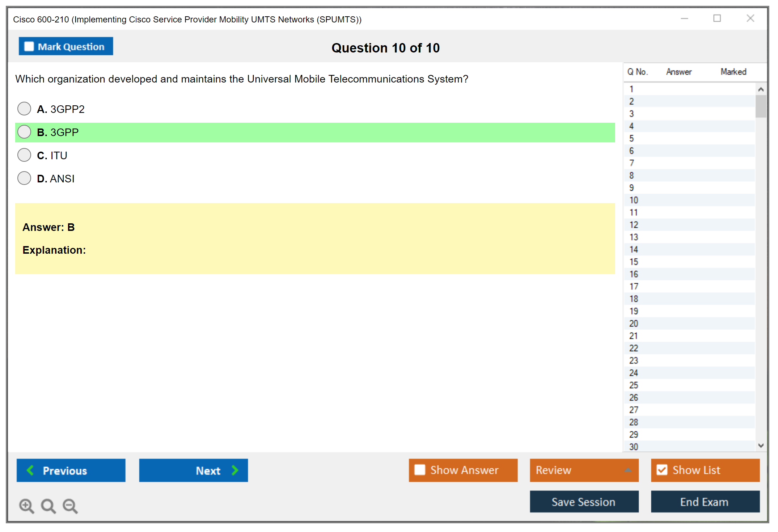Click the green right arrow on Next
This screenshot has height=532, width=778.
click(235, 470)
